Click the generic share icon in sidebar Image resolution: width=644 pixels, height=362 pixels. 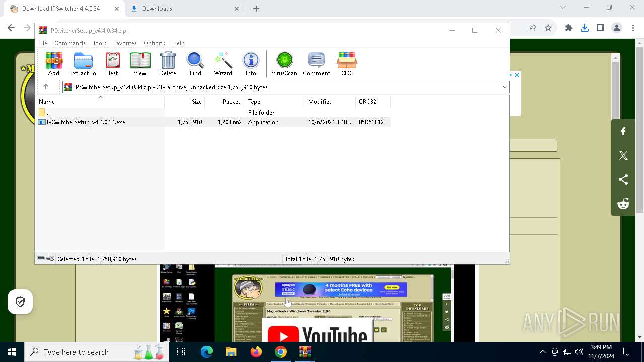pos(623,179)
